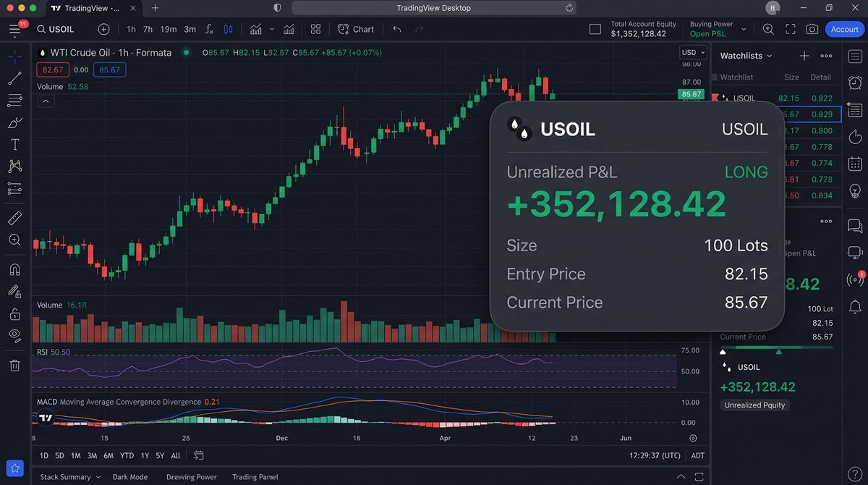Select the 1D date range

coord(44,456)
